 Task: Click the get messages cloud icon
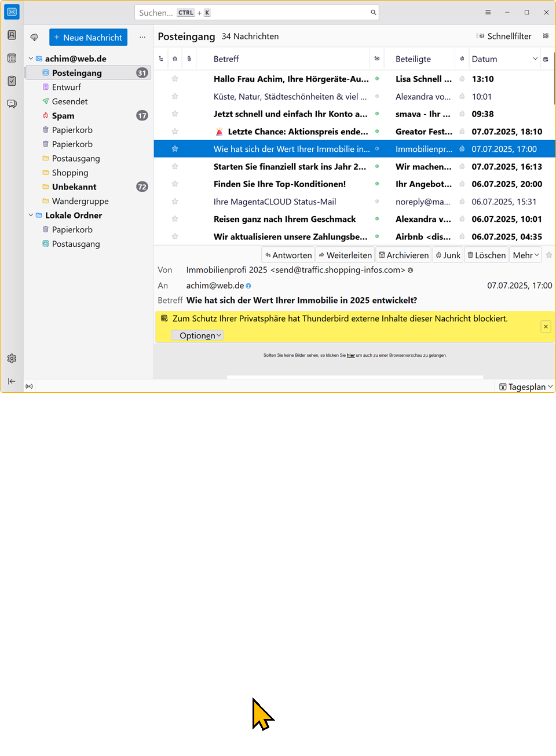point(35,37)
